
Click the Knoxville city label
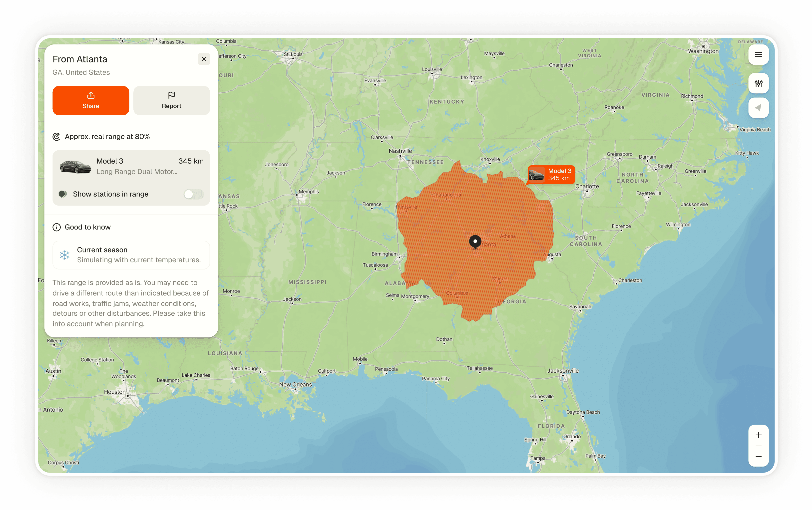click(490, 159)
